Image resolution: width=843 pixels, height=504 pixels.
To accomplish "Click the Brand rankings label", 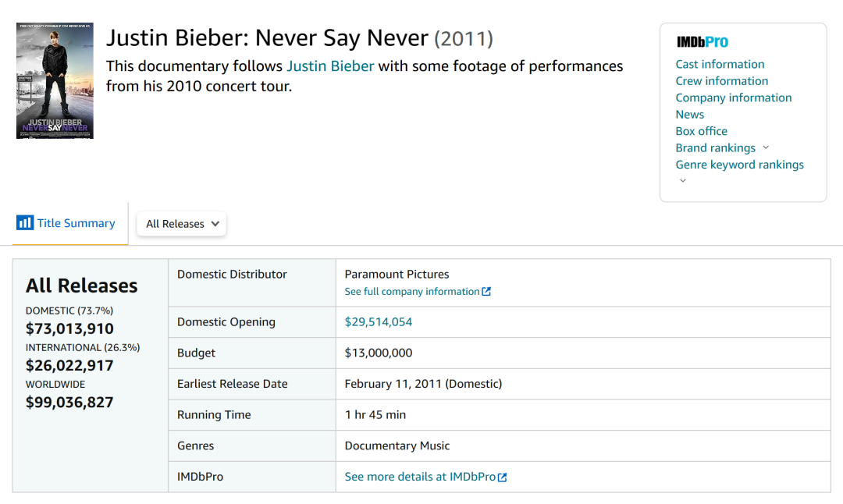I will [715, 148].
